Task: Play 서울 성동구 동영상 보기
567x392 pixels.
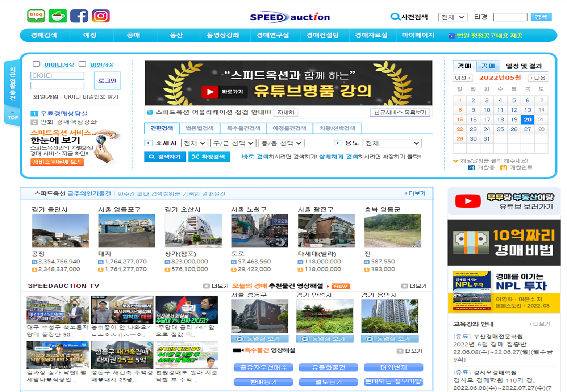Action: [x=260, y=339]
